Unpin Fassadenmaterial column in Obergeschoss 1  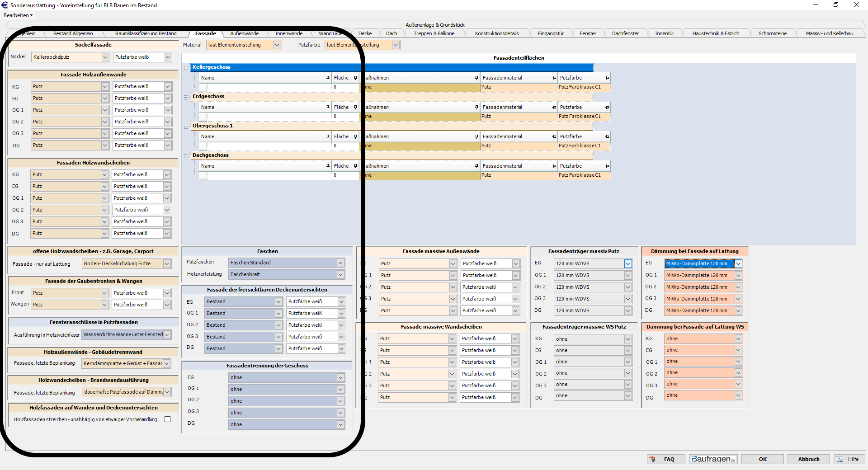click(554, 137)
